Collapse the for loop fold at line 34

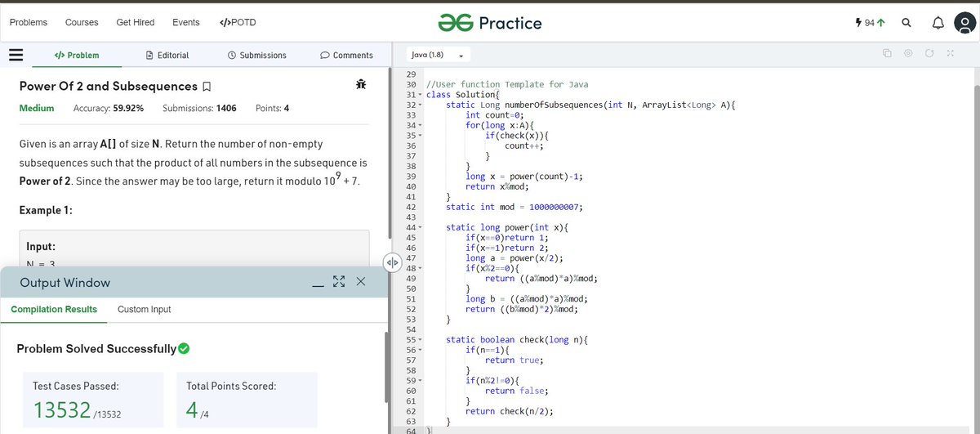point(421,125)
